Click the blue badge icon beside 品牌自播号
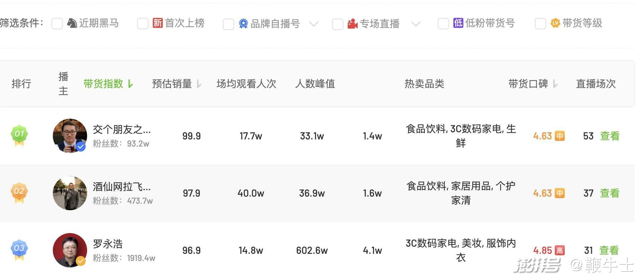 tap(243, 24)
